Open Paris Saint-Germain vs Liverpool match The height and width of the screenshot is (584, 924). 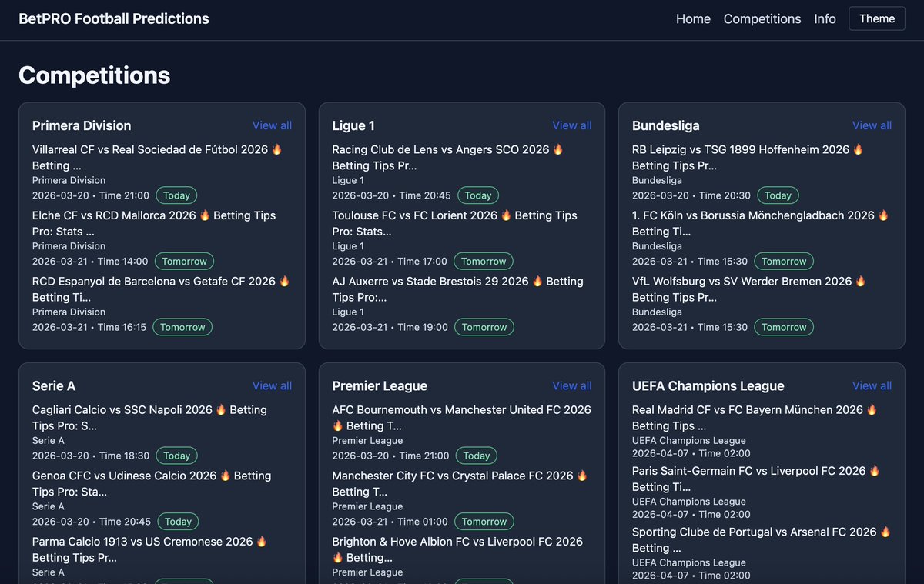(x=756, y=478)
